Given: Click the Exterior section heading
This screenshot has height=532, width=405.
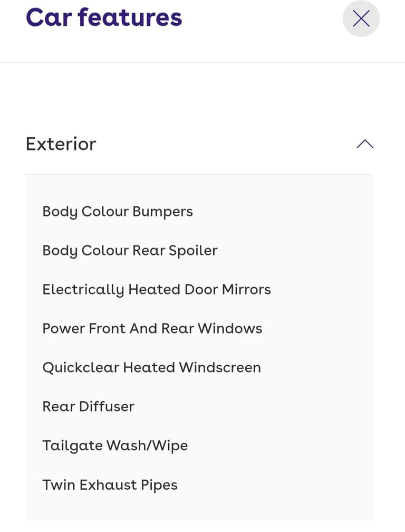Looking at the screenshot, I should [61, 144].
